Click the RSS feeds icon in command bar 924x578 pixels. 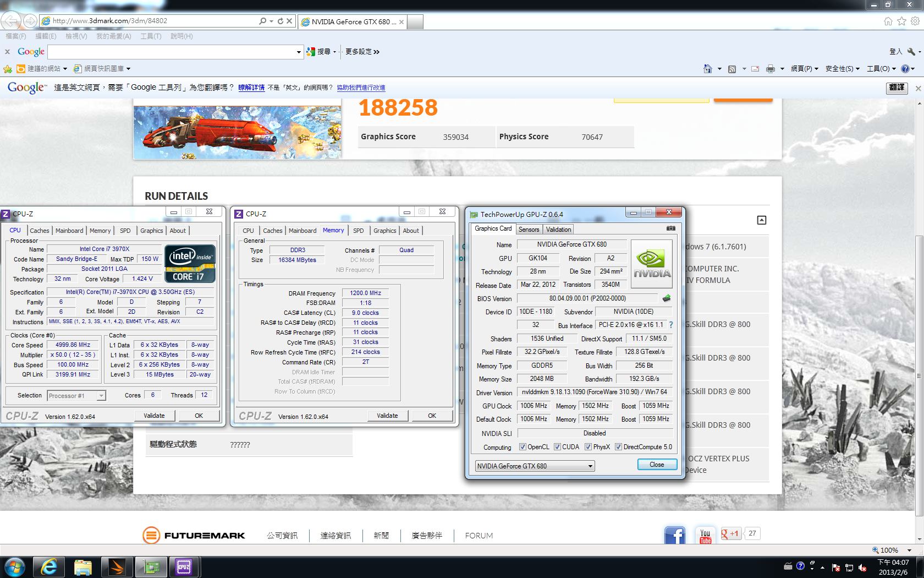(732, 69)
